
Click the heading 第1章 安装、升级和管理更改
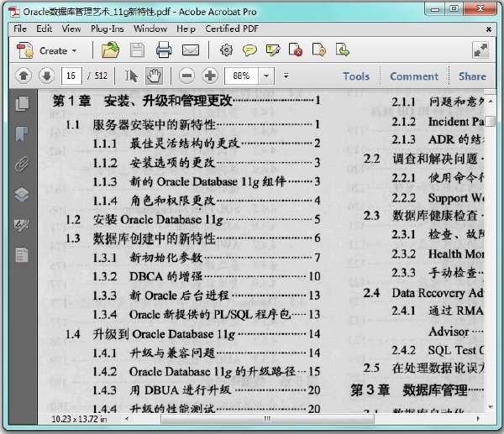(x=186, y=101)
